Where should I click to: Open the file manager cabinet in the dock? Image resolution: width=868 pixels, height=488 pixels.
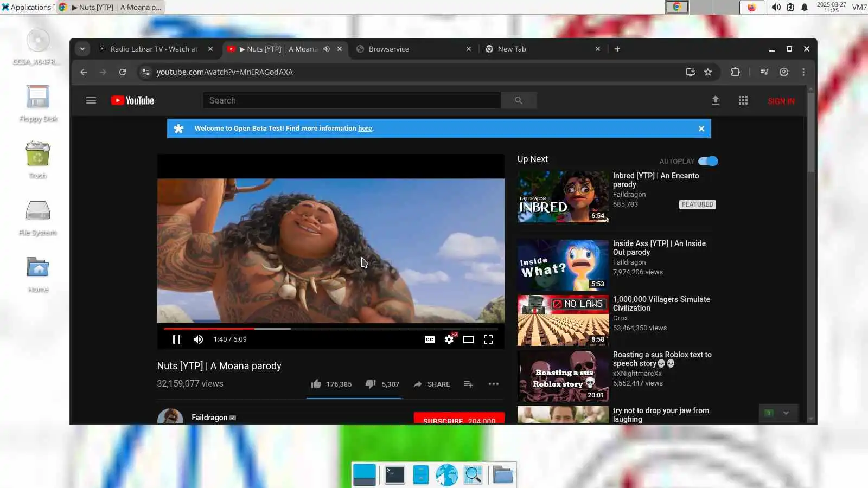pyautogui.click(x=420, y=475)
